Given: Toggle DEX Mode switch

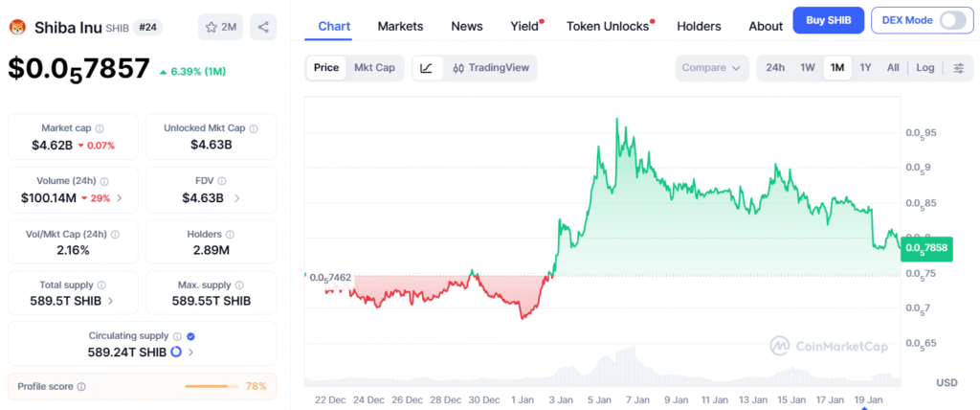Looking at the screenshot, I should (x=951, y=20).
